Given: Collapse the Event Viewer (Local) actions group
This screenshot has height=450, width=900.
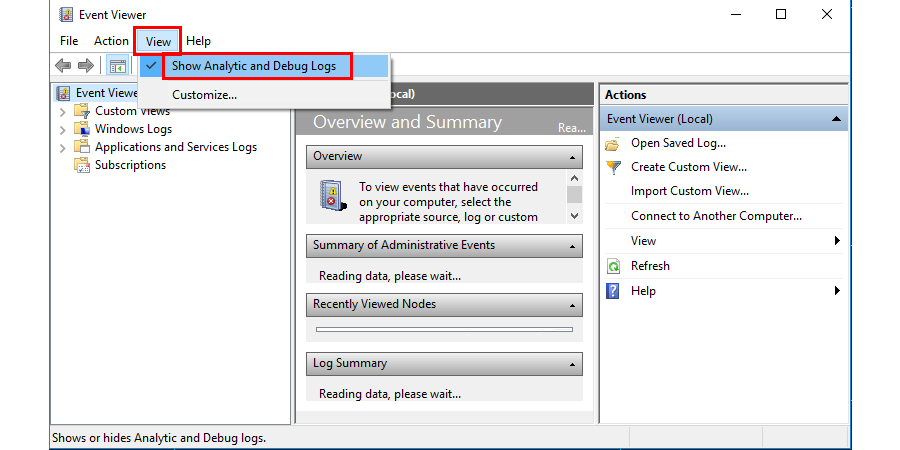Looking at the screenshot, I should (x=836, y=119).
